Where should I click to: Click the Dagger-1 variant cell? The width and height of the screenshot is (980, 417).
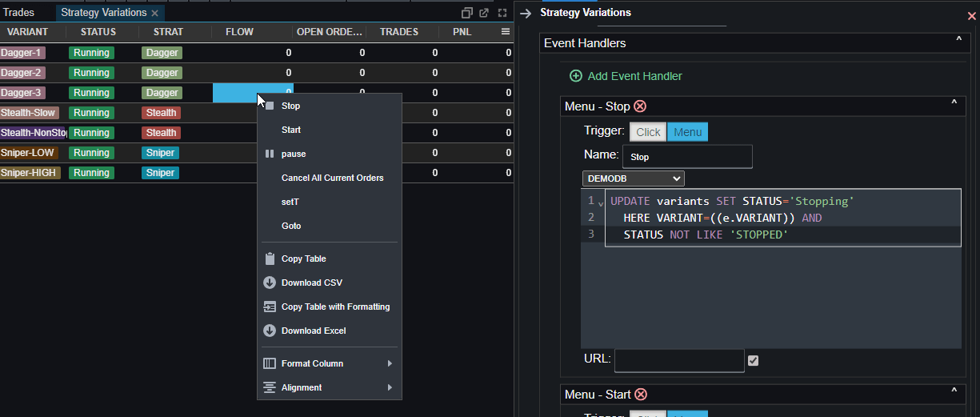click(x=22, y=53)
